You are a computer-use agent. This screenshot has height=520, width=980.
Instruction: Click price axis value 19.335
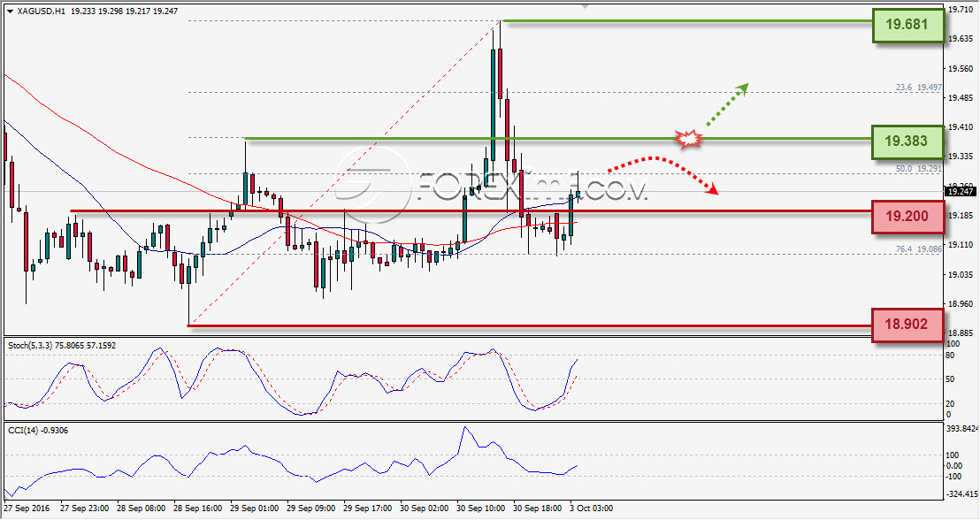coord(961,157)
